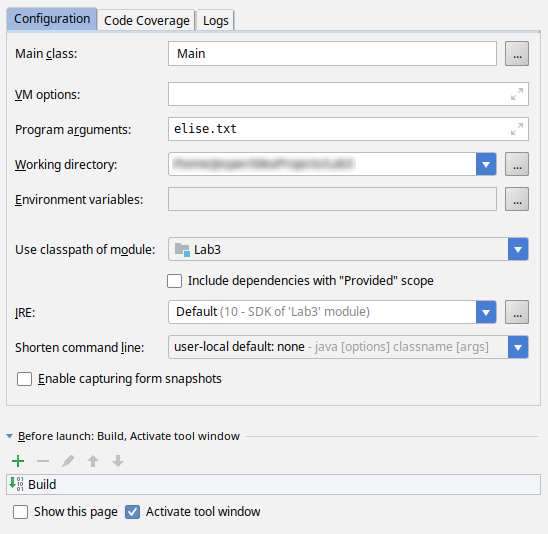
Task: Select the Build task in list
Action: 273,484
